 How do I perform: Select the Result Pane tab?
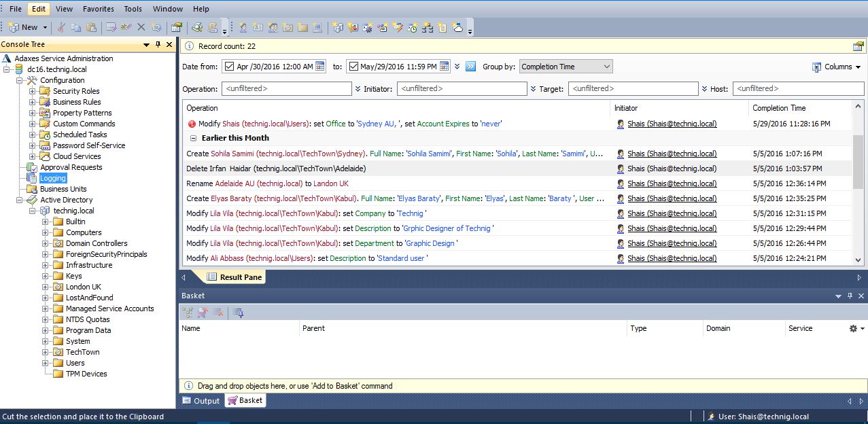[235, 277]
